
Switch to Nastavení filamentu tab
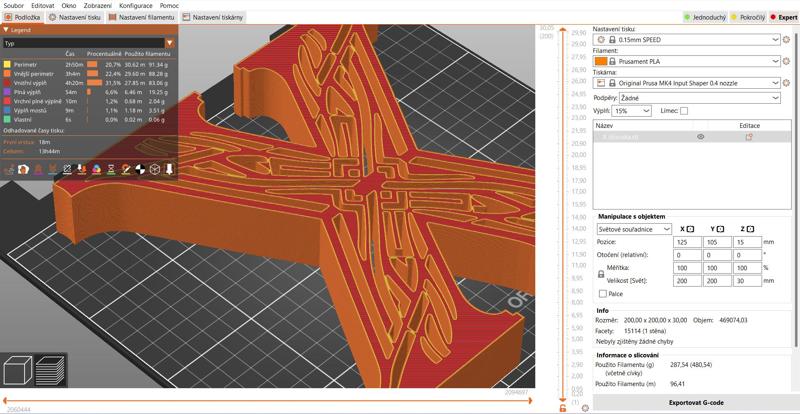tap(143, 18)
